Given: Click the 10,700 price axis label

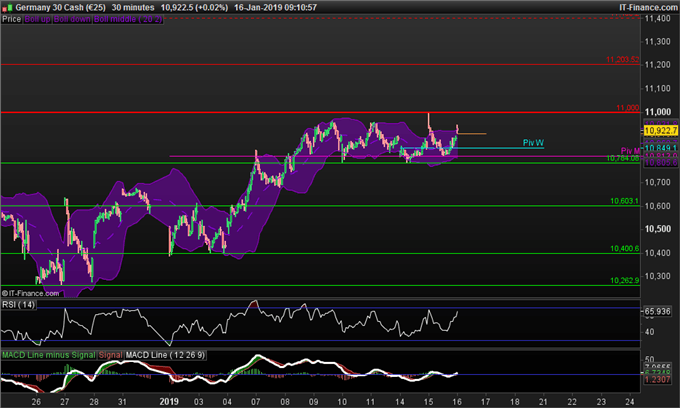Looking at the screenshot, I should point(657,182).
